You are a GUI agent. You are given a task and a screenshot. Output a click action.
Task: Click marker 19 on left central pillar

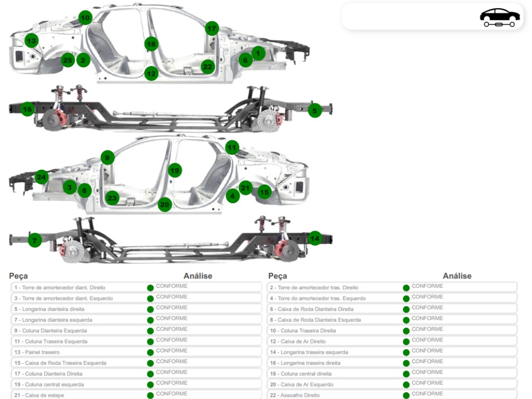point(175,170)
